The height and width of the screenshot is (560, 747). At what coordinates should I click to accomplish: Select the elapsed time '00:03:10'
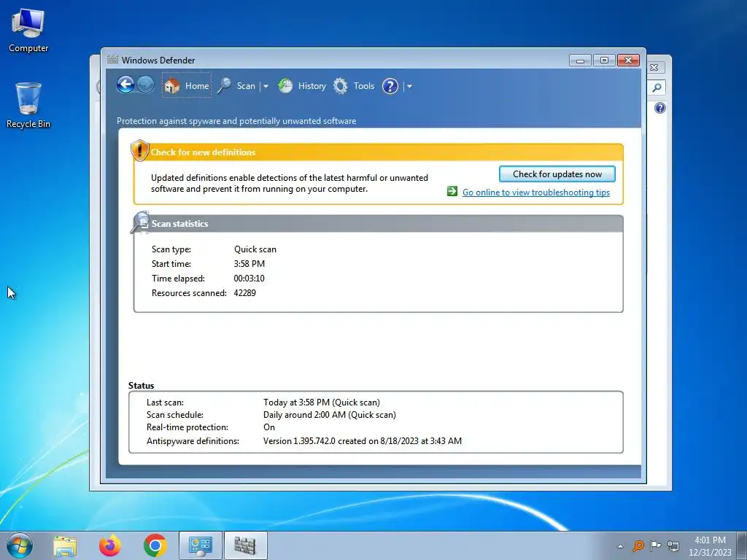pyautogui.click(x=249, y=279)
